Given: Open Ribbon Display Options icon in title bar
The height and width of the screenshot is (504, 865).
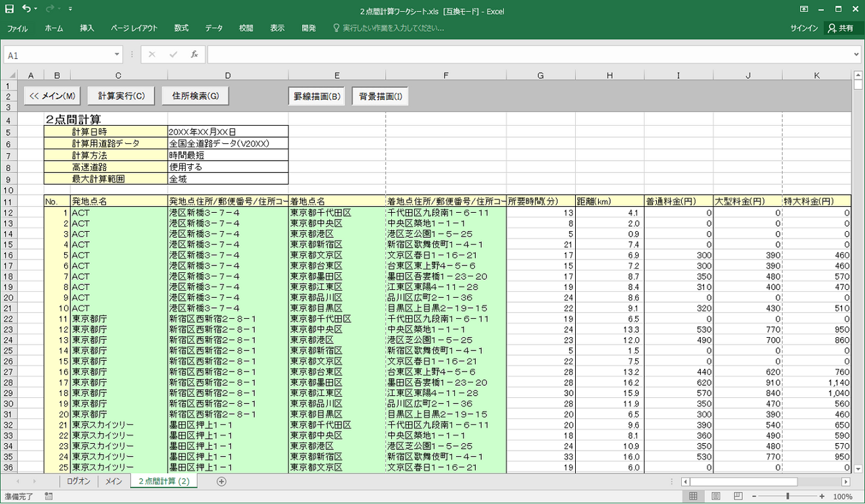Looking at the screenshot, I should (804, 9).
